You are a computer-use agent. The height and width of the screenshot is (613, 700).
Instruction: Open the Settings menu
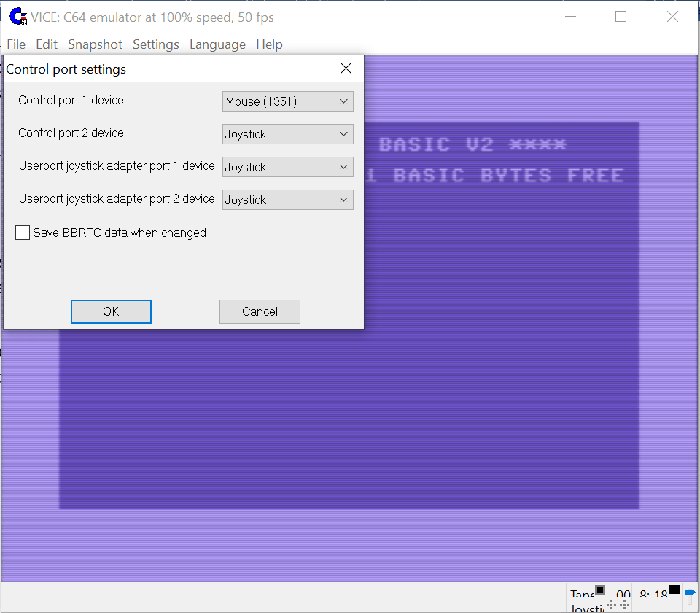tap(155, 44)
